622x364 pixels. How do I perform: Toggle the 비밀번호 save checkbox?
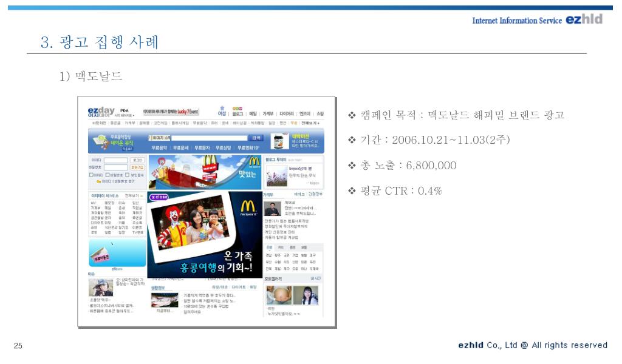coord(108,175)
